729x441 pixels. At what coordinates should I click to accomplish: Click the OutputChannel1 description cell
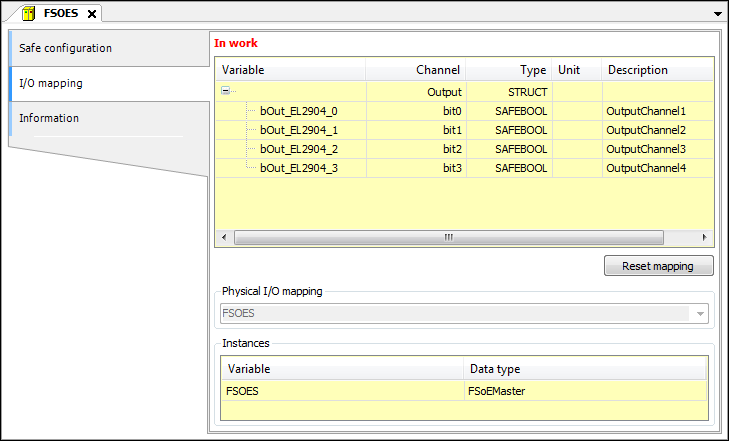click(646, 111)
